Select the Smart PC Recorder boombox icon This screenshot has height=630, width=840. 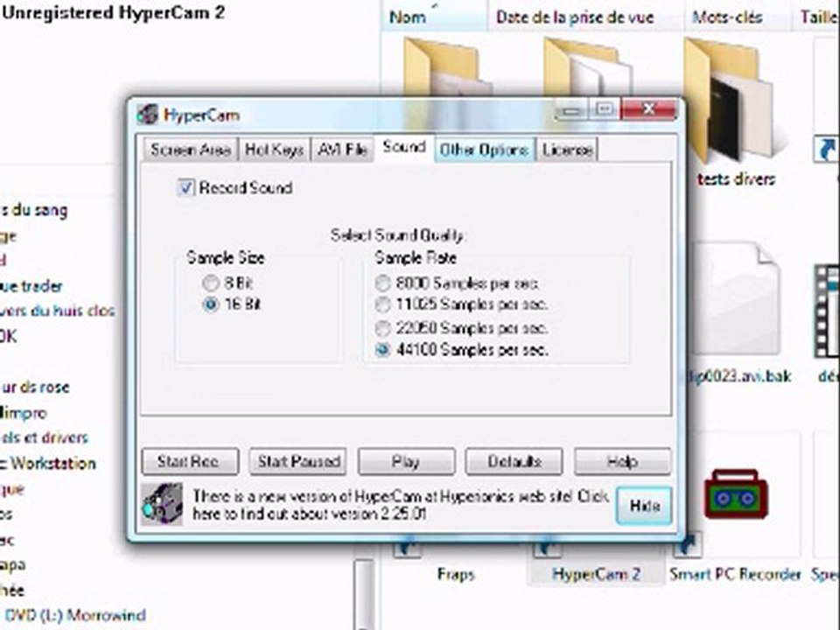point(736,493)
